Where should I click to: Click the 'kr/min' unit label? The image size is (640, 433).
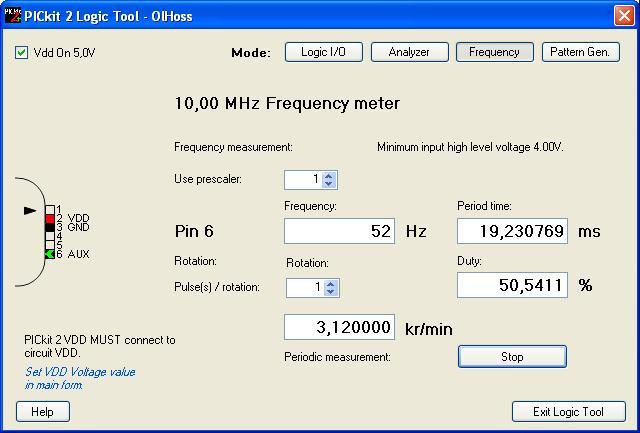point(429,329)
